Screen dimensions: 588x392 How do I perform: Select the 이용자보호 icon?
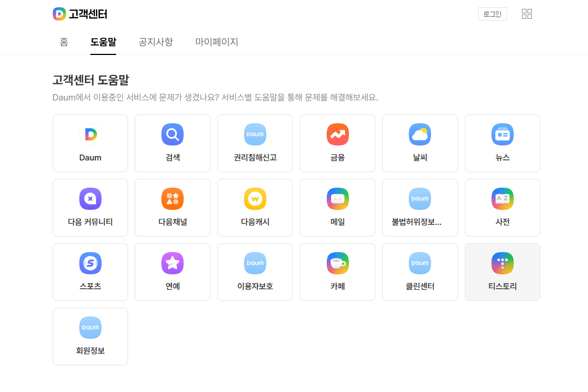(255, 263)
